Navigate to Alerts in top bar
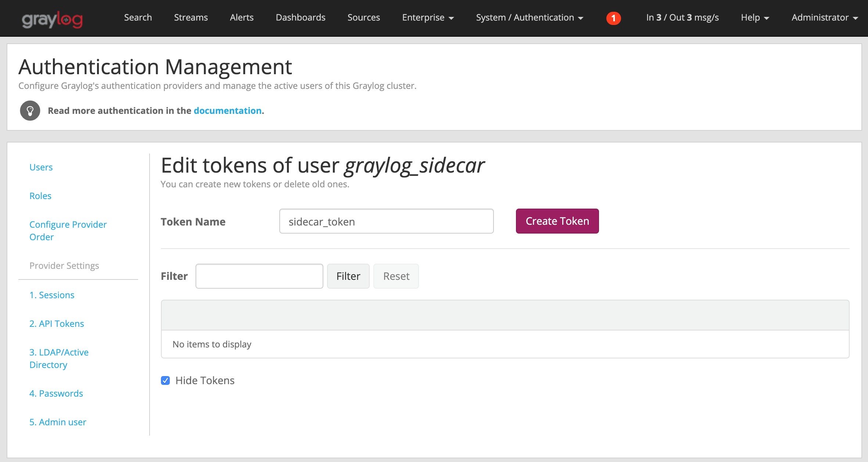 pos(241,18)
